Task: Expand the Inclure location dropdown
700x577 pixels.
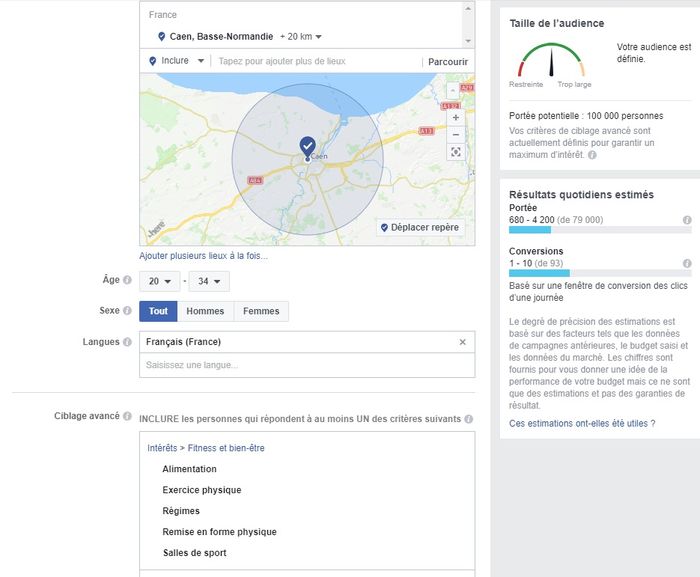Action: coord(177,61)
